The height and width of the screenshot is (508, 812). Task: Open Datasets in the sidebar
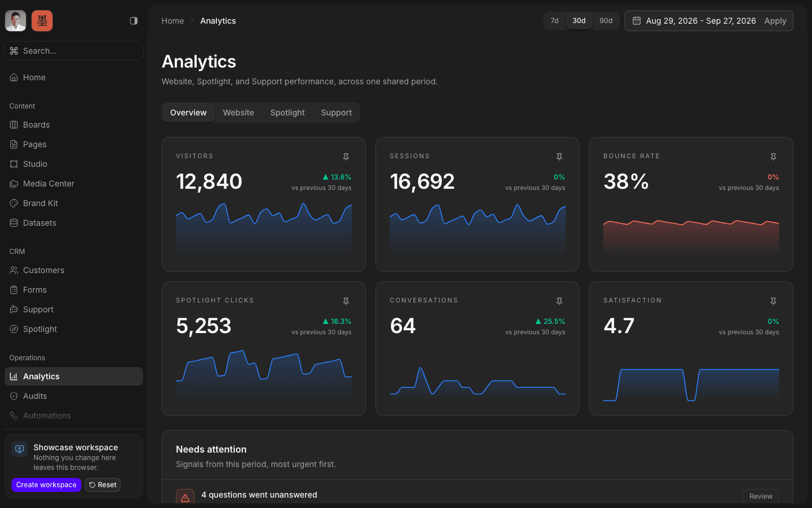tap(74, 223)
